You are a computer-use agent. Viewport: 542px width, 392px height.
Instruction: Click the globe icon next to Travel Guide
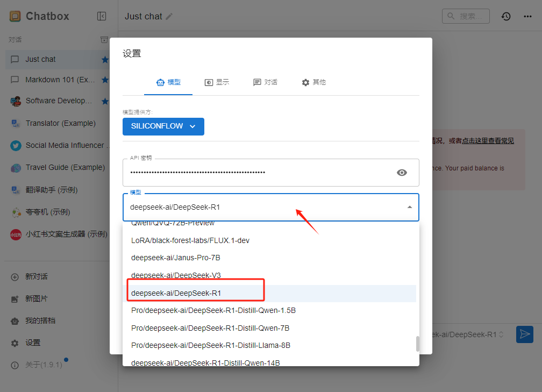(x=16, y=168)
